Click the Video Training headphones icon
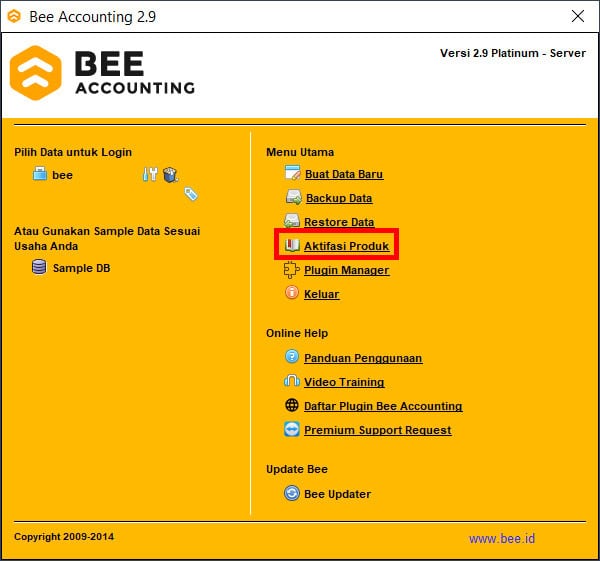The width and height of the screenshot is (600, 561). pos(292,382)
